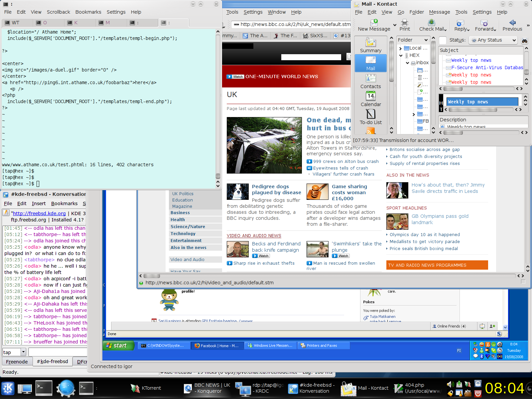The width and height of the screenshot is (532, 399).
Task: Switch to Konsole tab labeled WT
Action: (17, 23)
